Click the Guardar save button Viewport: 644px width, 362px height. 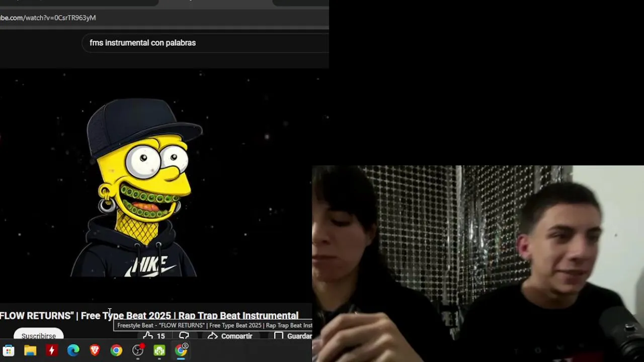[x=293, y=336]
